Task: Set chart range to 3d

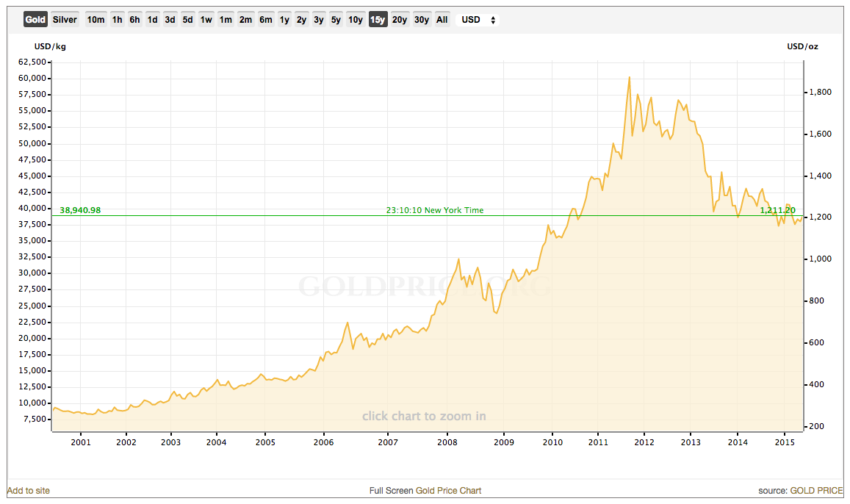Action: [x=170, y=20]
